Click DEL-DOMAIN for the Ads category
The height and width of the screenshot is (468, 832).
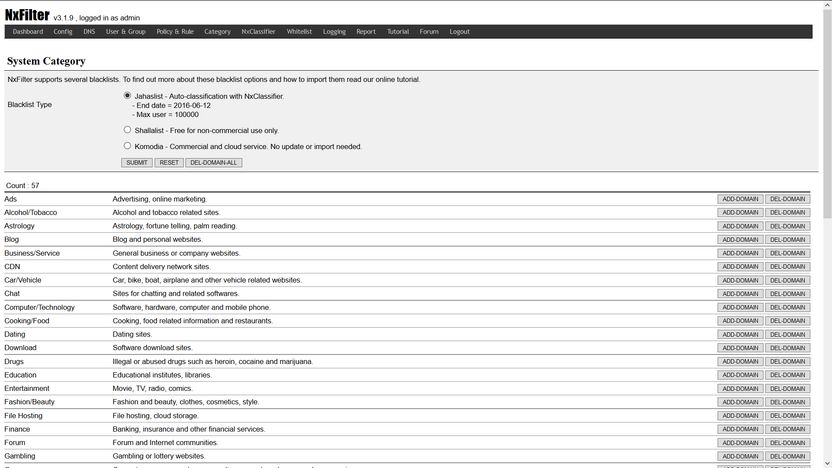coord(787,199)
